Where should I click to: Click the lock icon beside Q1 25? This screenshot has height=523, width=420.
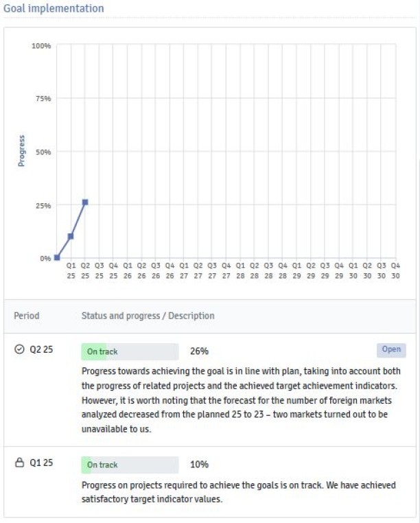coord(19,463)
